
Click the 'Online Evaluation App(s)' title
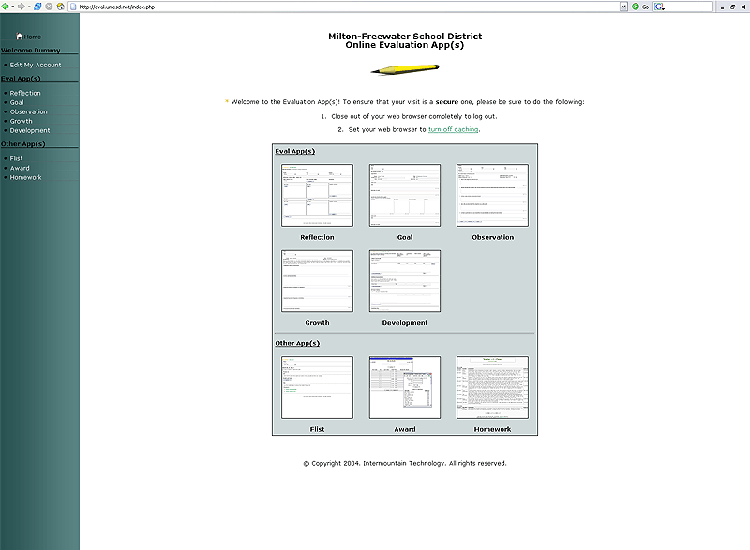pos(405,45)
